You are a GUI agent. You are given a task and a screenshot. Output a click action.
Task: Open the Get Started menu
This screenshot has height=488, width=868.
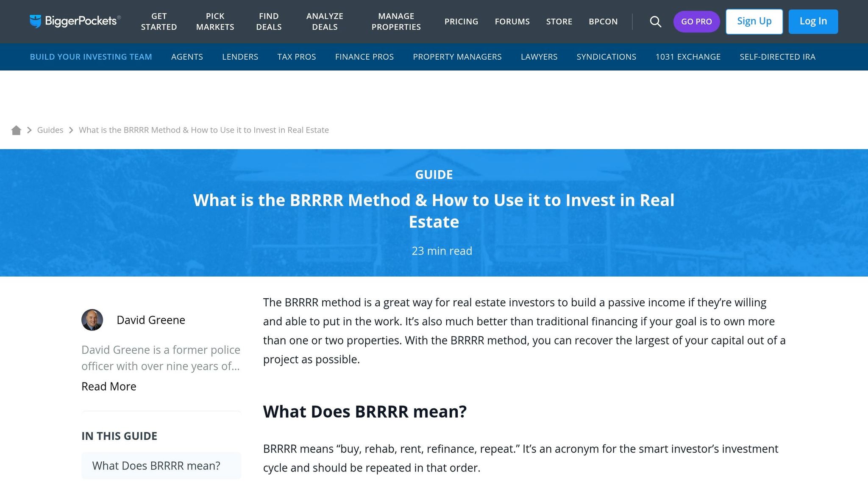(159, 22)
